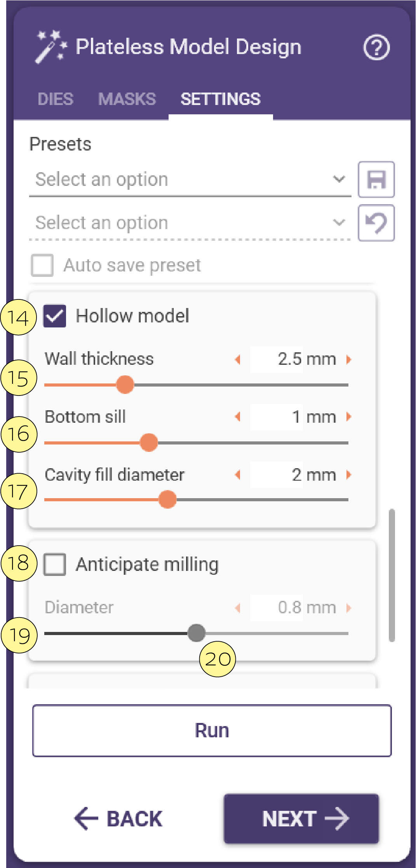Click the reset preset undo arrow icon
The image size is (416, 868).
click(x=376, y=223)
